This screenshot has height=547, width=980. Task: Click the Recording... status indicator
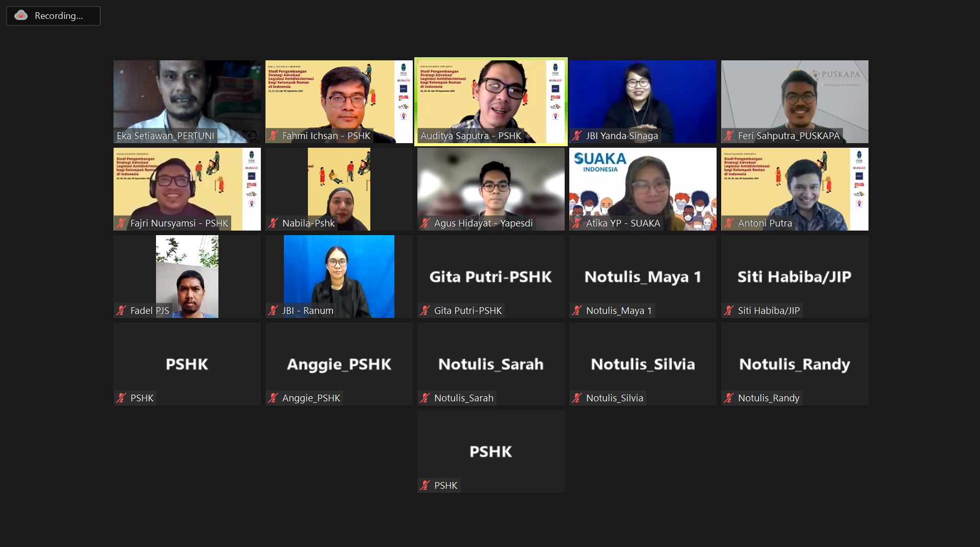pyautogui.click(x=53, y=16)
